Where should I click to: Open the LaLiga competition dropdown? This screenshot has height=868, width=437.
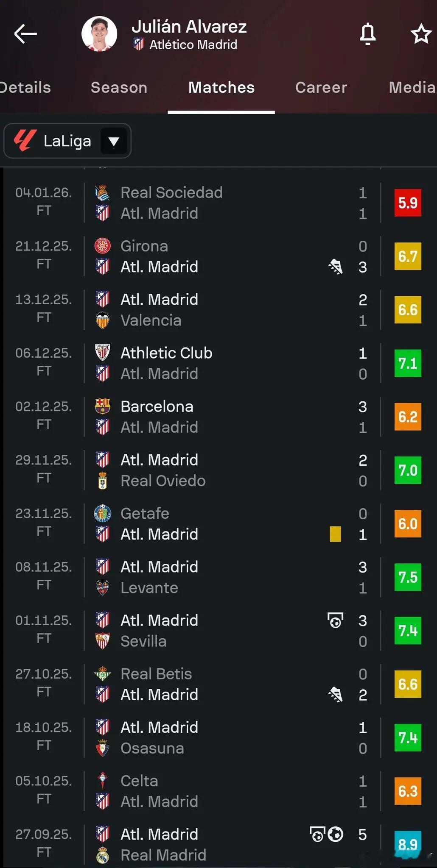click(67, 141)
